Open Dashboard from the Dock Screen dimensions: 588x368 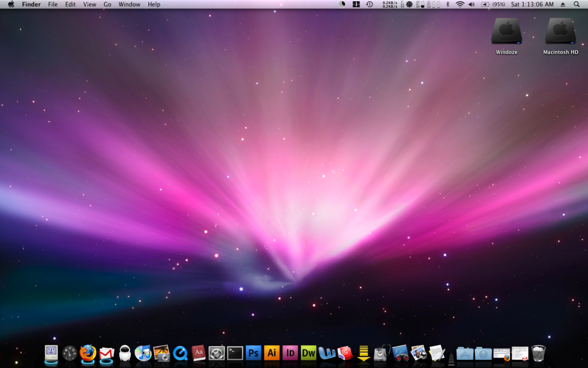point(69,354)
